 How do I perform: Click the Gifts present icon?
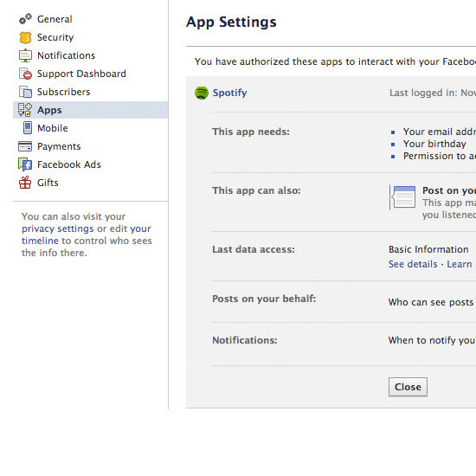click(25, 183)
